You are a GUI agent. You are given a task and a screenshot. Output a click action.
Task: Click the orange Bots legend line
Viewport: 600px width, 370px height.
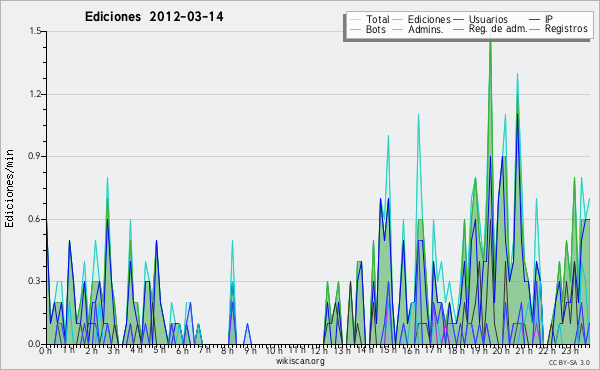click(x=355, y=29)
